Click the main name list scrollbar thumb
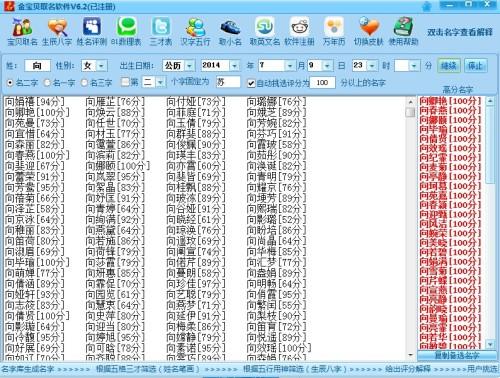 [x=410, y=111]
